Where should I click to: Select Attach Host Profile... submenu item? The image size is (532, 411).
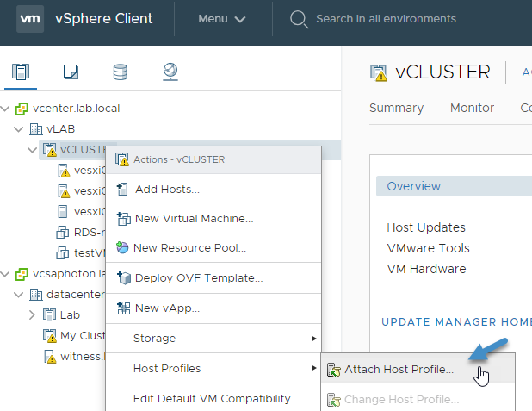click(x=418, y=370)
